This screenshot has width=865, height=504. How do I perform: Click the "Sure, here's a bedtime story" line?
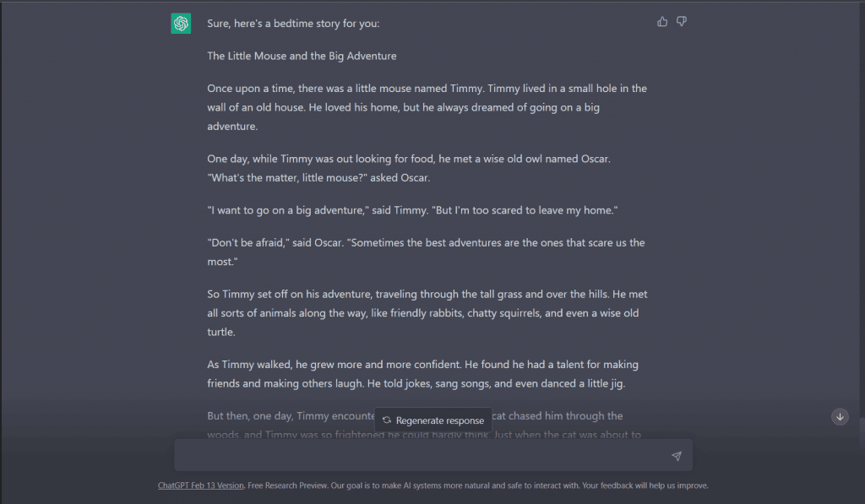coord(293,24)
